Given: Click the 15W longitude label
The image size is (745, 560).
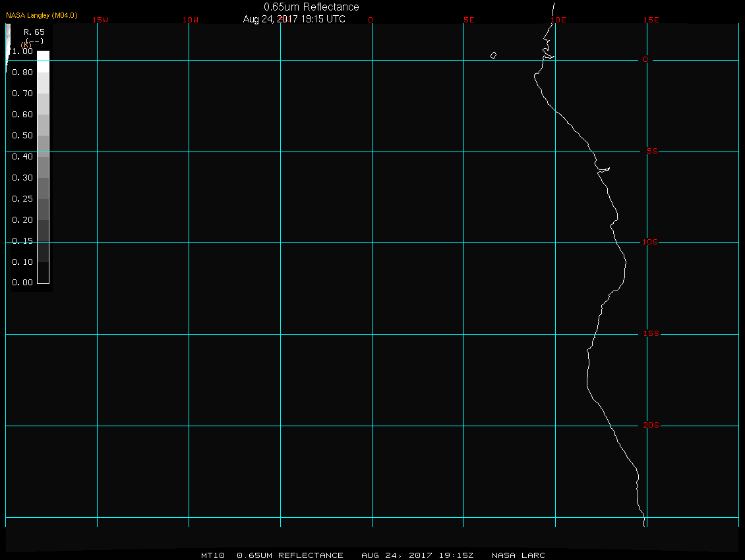Looking at the screenshot, I should tap(100, 20).
